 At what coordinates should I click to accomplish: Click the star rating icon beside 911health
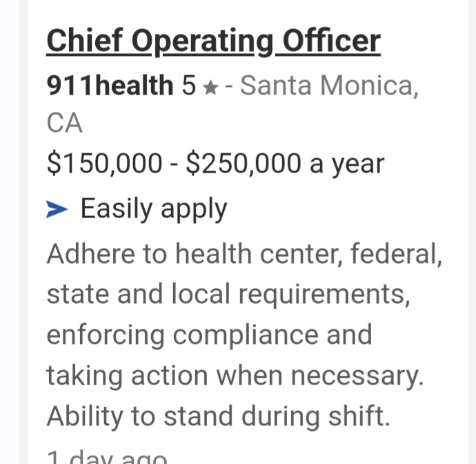pos(210,87)
